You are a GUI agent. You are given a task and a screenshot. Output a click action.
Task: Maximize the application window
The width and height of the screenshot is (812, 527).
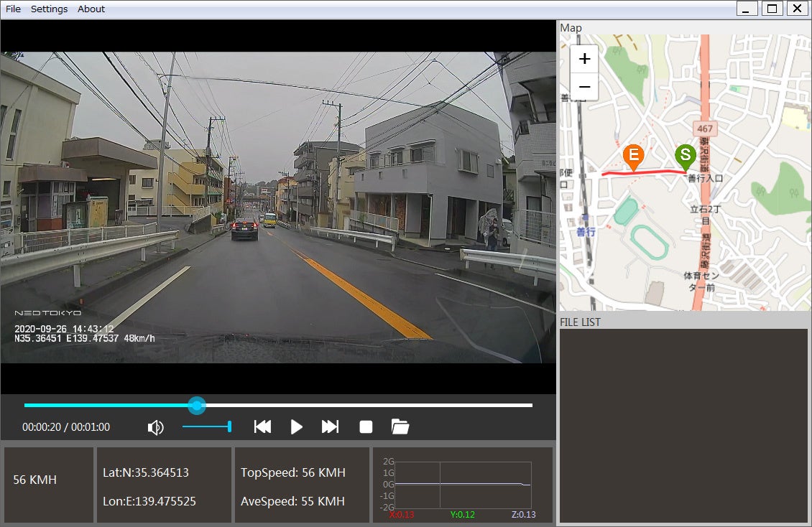point(772,9)
